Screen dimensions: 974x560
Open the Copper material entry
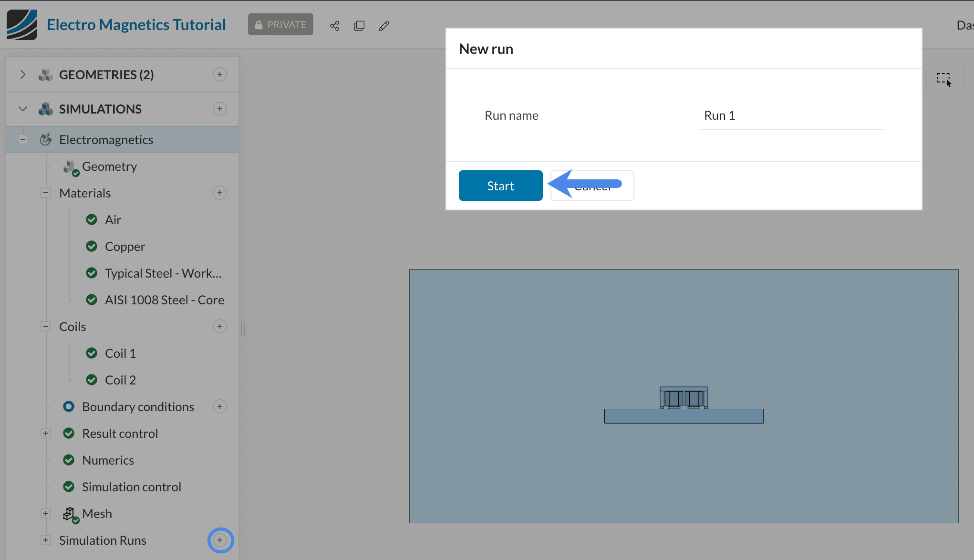[x=124, y=247]
